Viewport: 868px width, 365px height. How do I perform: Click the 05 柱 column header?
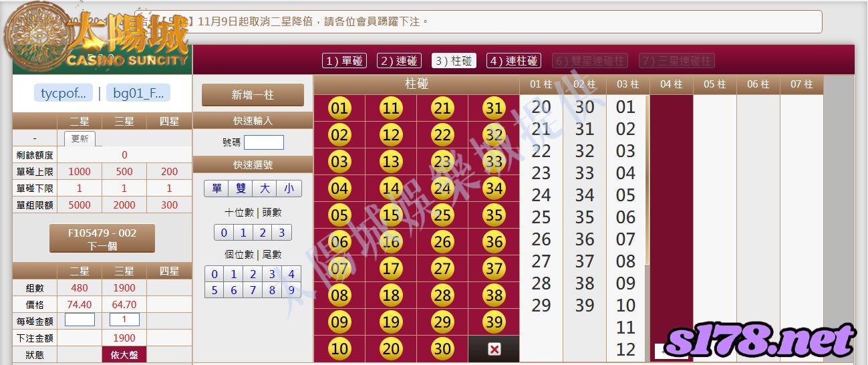click(x=714, y=84)
